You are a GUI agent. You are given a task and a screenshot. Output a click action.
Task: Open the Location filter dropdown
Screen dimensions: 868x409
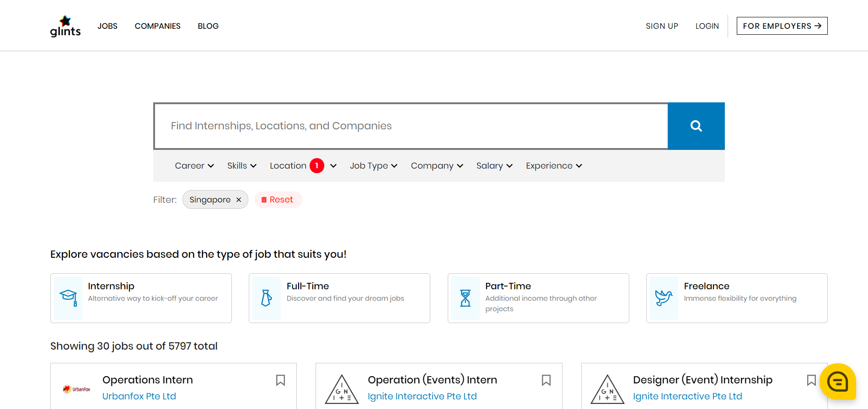(x=303, y=166)
